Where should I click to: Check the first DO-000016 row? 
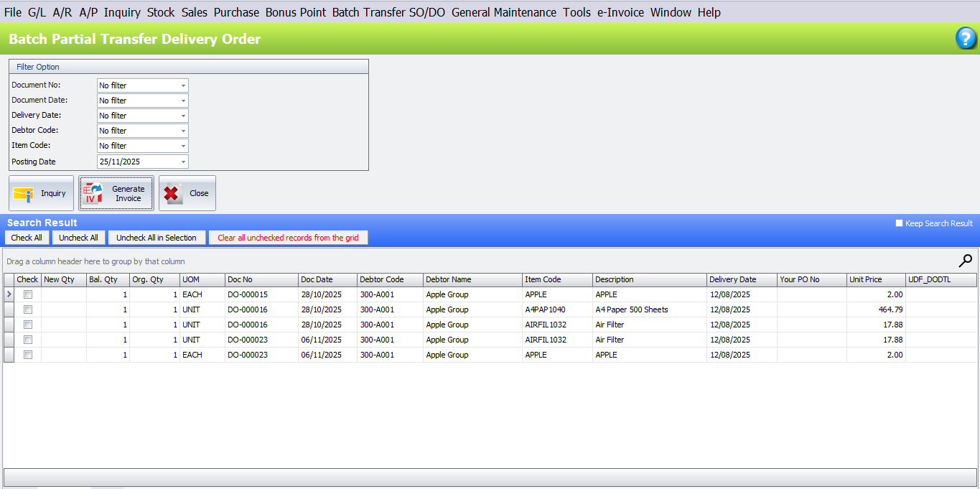pyautogui.click(x=27, y=309)
